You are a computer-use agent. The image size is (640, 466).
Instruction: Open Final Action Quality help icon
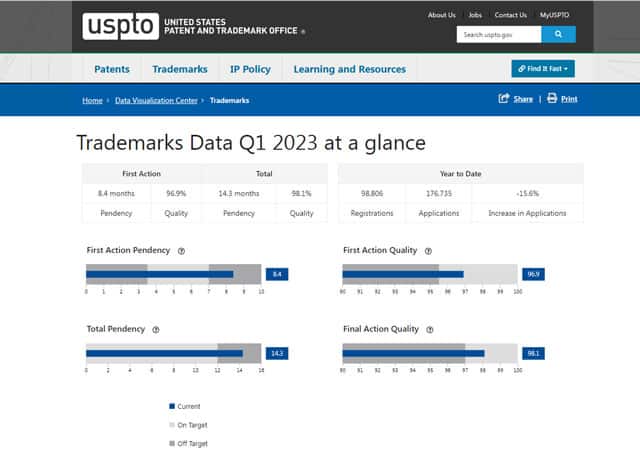click(431, 329)
